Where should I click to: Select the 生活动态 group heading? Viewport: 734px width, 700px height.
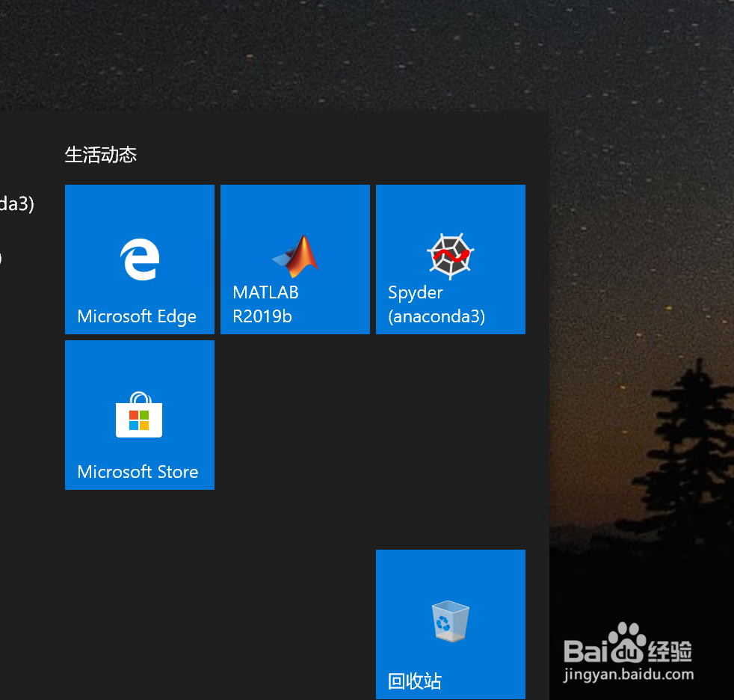tap(101, 155)
